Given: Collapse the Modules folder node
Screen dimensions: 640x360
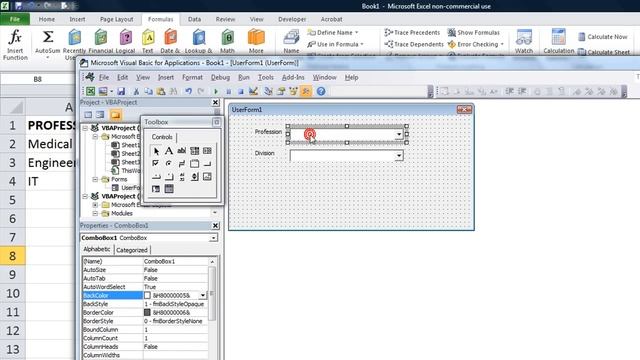Looking at the screenshot, I should [95, 213].
